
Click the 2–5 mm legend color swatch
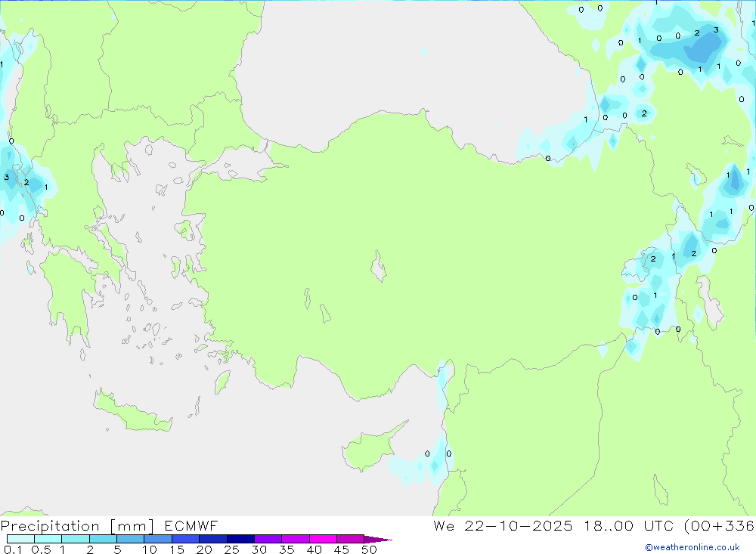coord(103,539)
